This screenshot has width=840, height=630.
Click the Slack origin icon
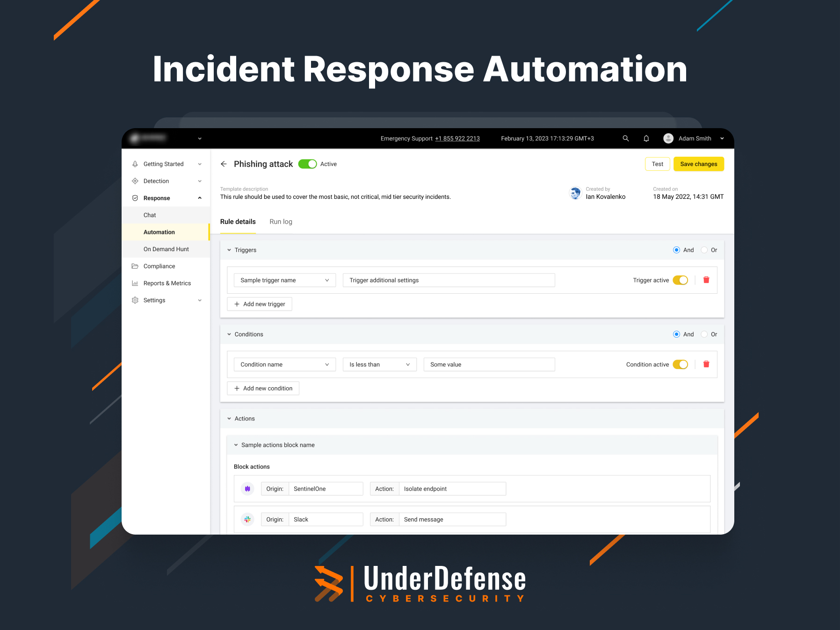(247, 519)
